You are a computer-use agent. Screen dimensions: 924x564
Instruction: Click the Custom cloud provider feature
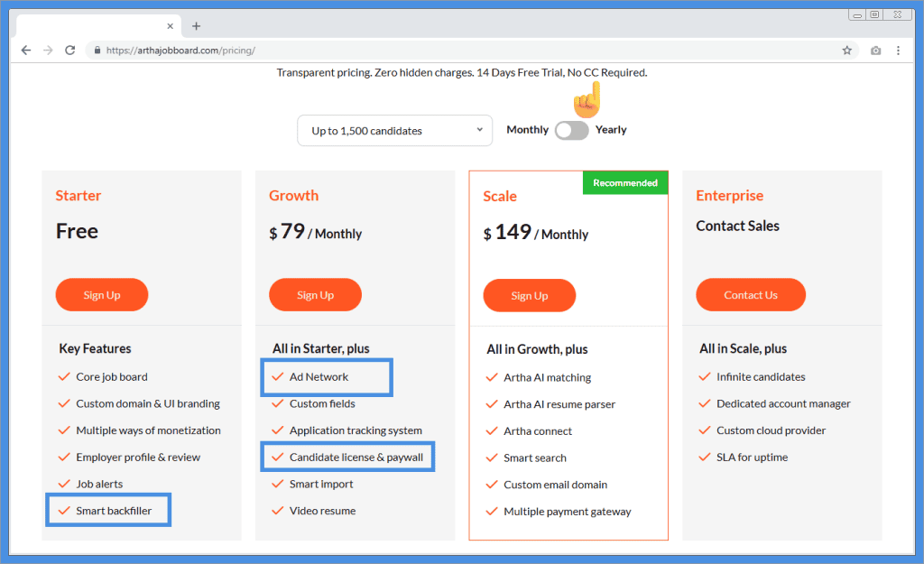[x=772, y=430]
